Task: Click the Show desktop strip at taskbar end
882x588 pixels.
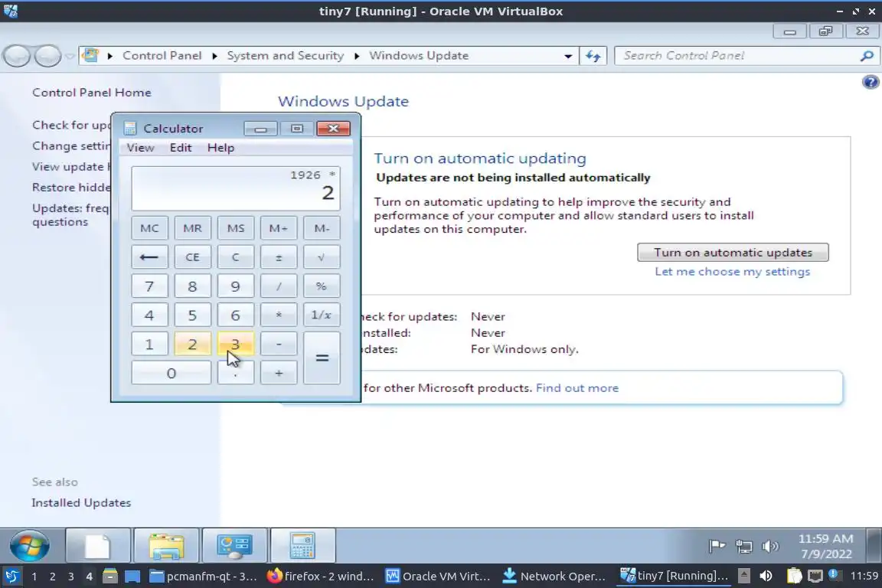Action: pyautogui.click(x=874, y=545)
